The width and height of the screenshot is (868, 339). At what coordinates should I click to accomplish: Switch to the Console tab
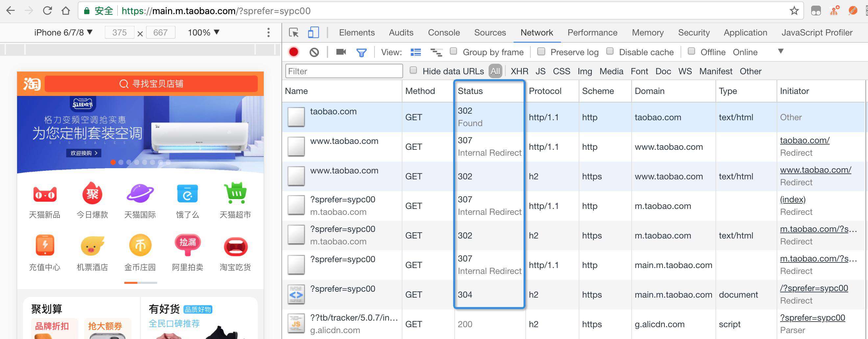pyautogui.click(x=444, y=33)
